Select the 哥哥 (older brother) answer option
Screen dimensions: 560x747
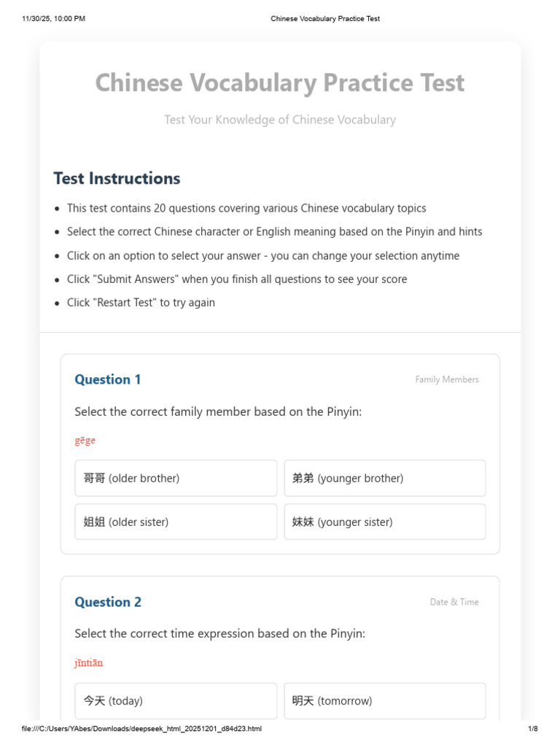click(x=175, y=478)
